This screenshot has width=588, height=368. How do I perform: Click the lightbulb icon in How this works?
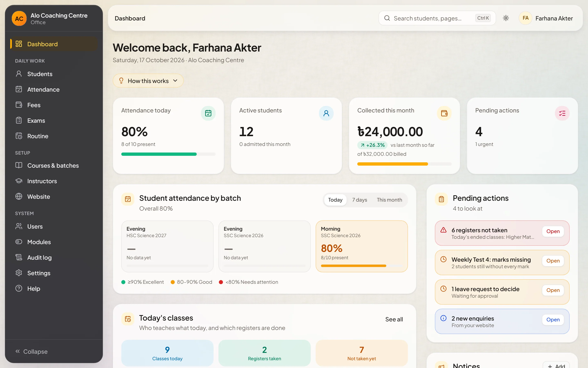121,81
